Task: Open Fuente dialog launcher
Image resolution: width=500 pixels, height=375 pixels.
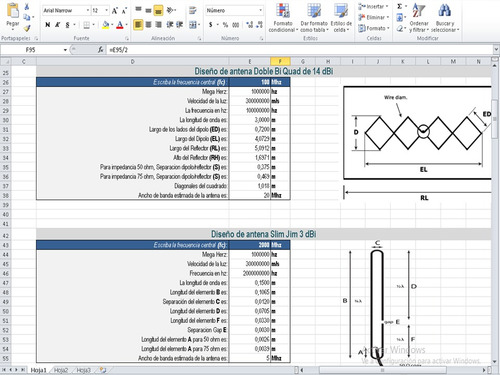Action: tap(127, 38)
